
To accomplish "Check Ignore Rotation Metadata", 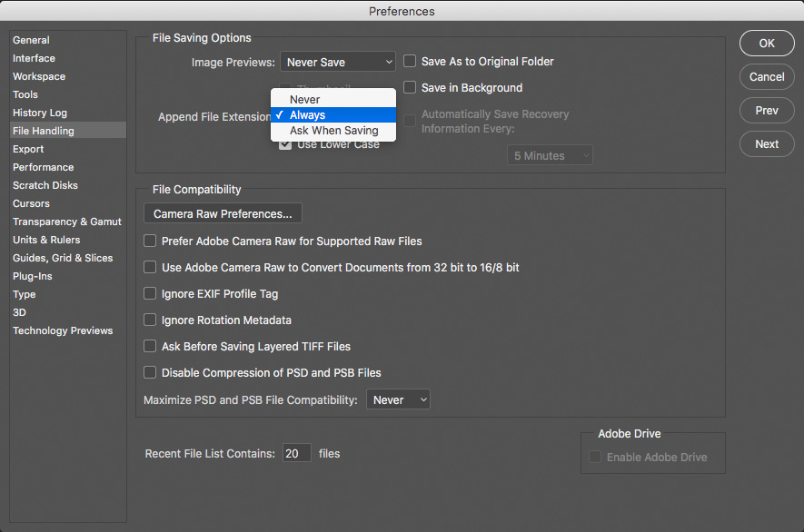I will [149, 320].
